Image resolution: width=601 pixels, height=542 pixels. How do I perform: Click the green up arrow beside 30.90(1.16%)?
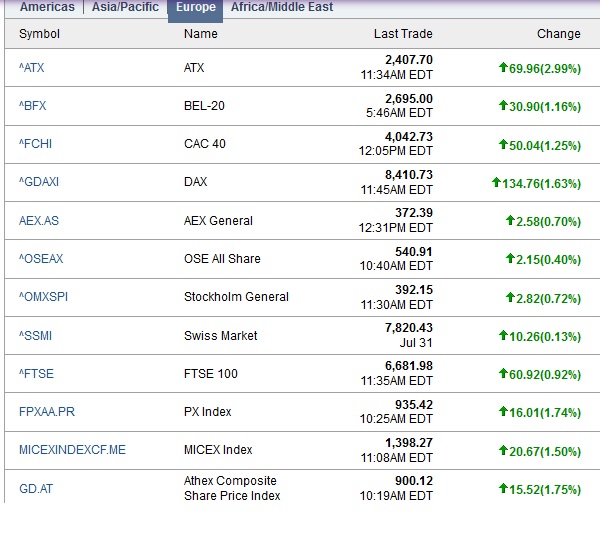coord(503,105)
